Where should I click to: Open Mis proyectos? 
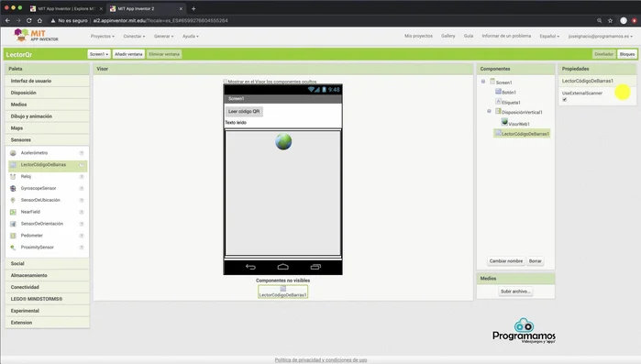click(418, 36)
